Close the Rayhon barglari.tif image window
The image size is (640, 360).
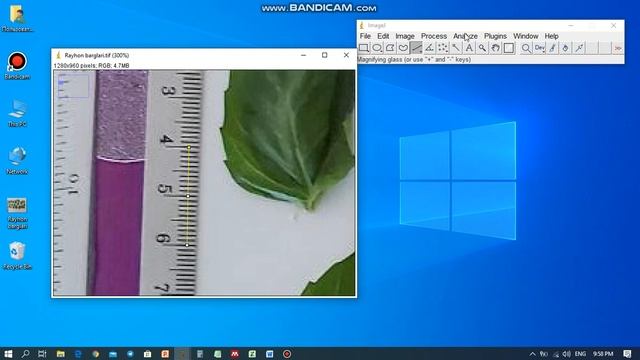[346, 55]
